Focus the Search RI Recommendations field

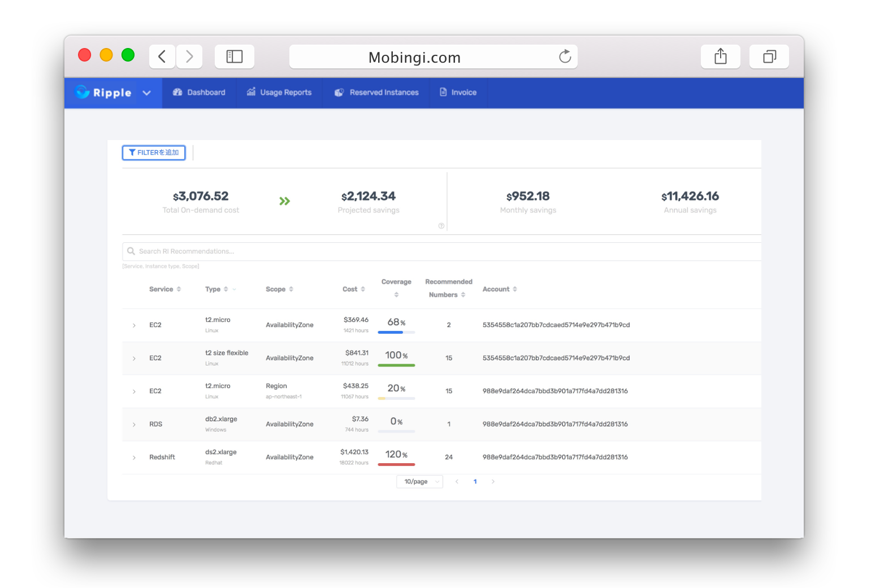click(441, 251)
